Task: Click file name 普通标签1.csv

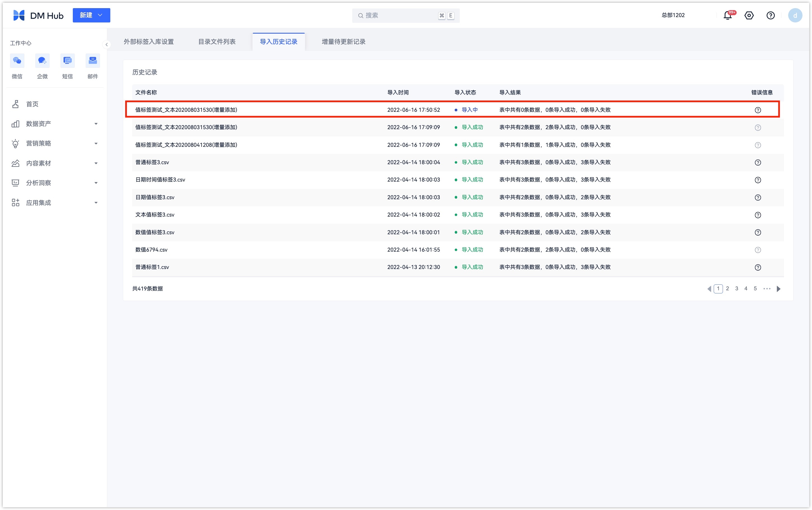Action: [x=152, y=267]
